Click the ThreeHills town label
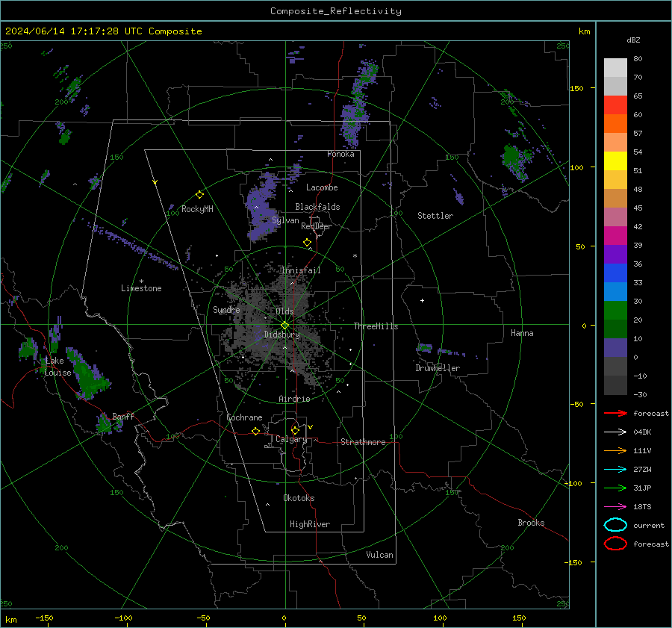The height and width of the screenshot is (628, 672). [376, 326]
